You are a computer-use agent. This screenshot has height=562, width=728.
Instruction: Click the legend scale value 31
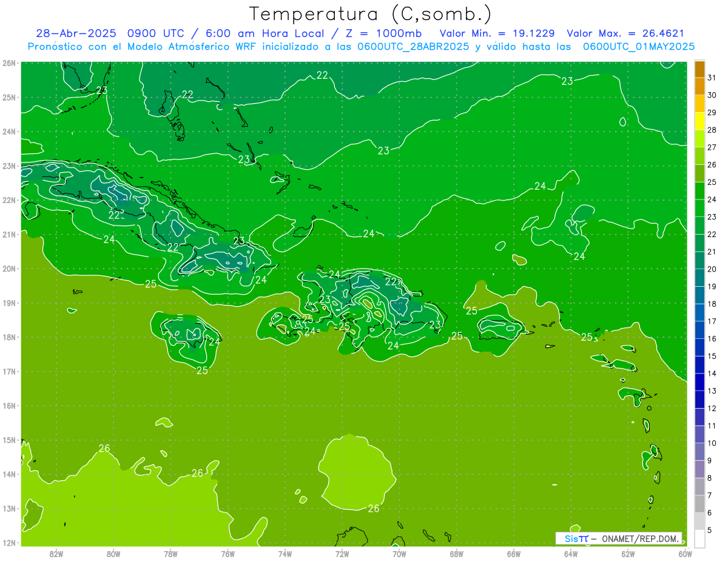pyautogui.click(x=712, y=77)
